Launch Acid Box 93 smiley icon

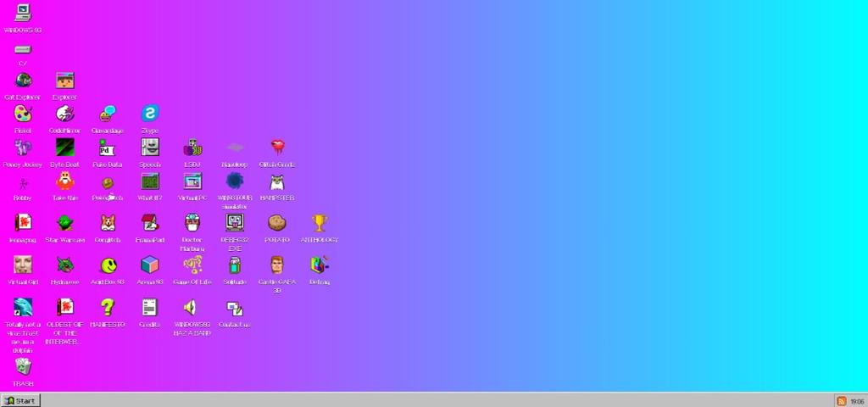[108, 265]
